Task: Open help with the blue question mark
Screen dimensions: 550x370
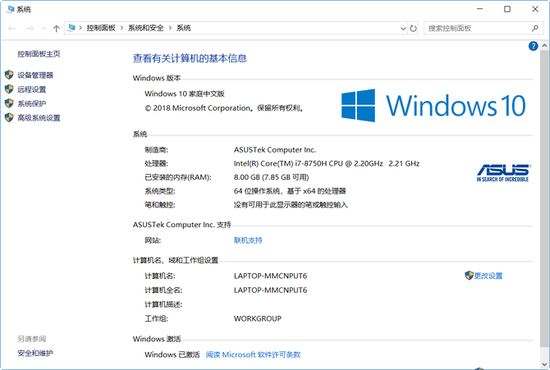Action: point(533,46)
